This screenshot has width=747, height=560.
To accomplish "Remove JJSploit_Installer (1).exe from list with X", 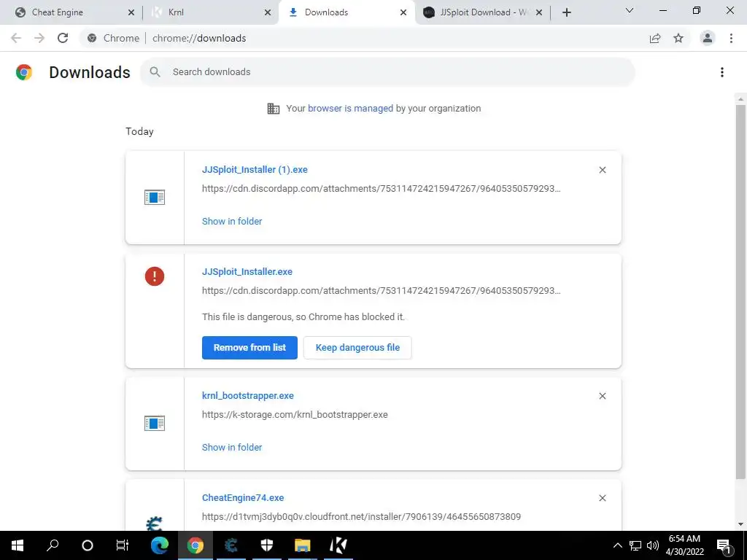I will tap(602, 170).
